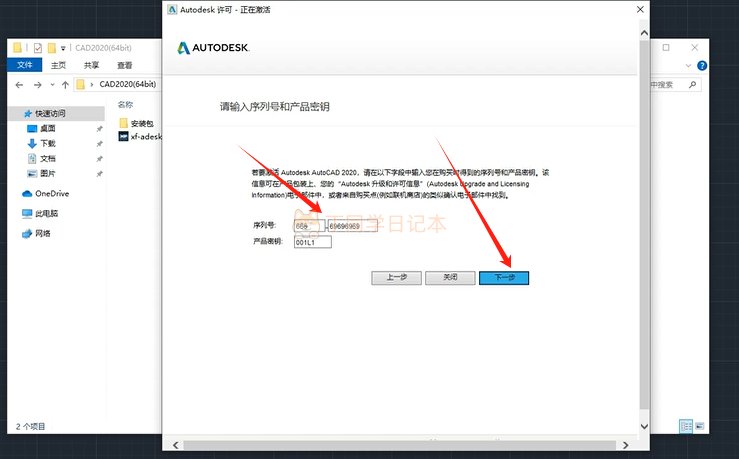
Task: Close the File Explorer window
Action: point(695,48)
